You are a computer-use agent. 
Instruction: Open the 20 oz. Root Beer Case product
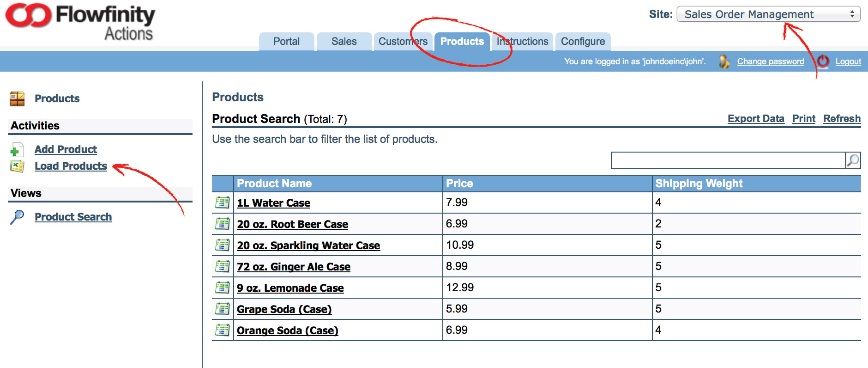coord(292,224)
